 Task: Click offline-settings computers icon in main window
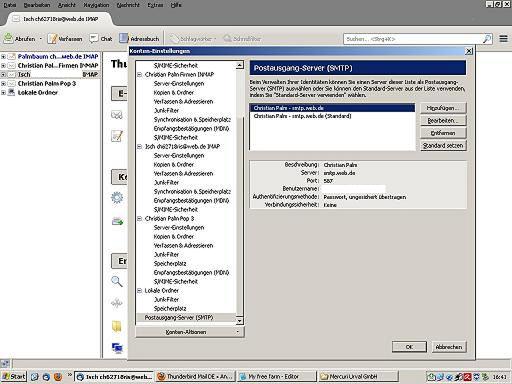[x=117, y=348]
